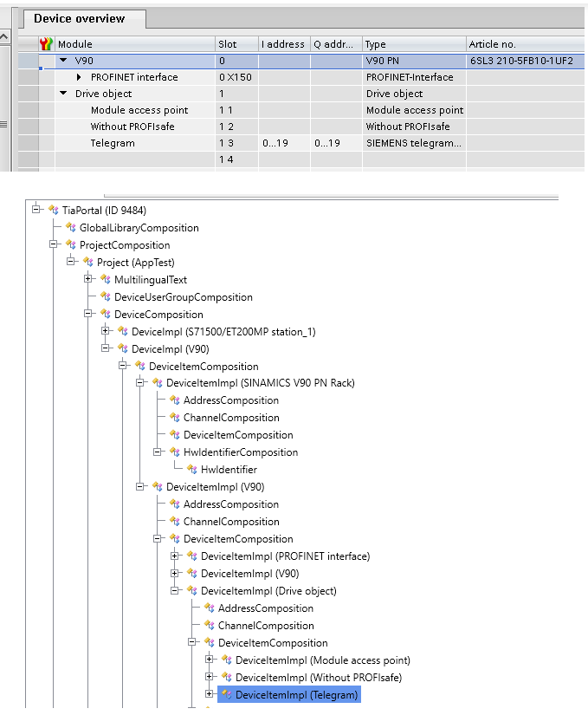This screenshot has height=715, width=588.
Task: Click the TiaPortal node icon
Action: click(54, 210)
